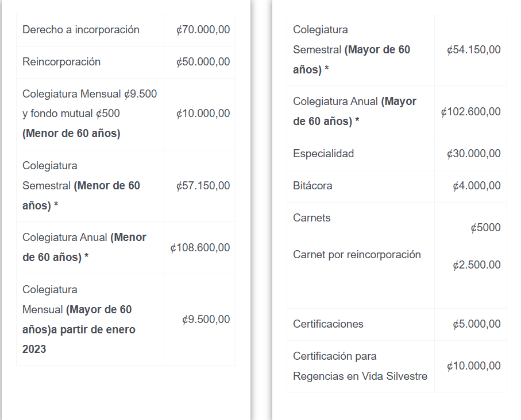Click the "Derecho a incorporación" row label
The height and width of the screenshot is (420, 521).
[81, 30]
